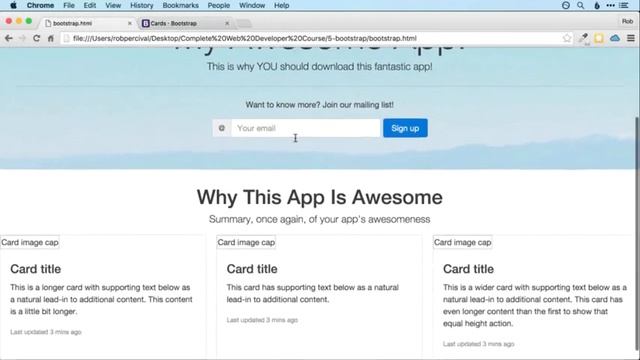640x360 pixels.
Task: Open the Chrome hamburger menu
Action: coord(631,38)
